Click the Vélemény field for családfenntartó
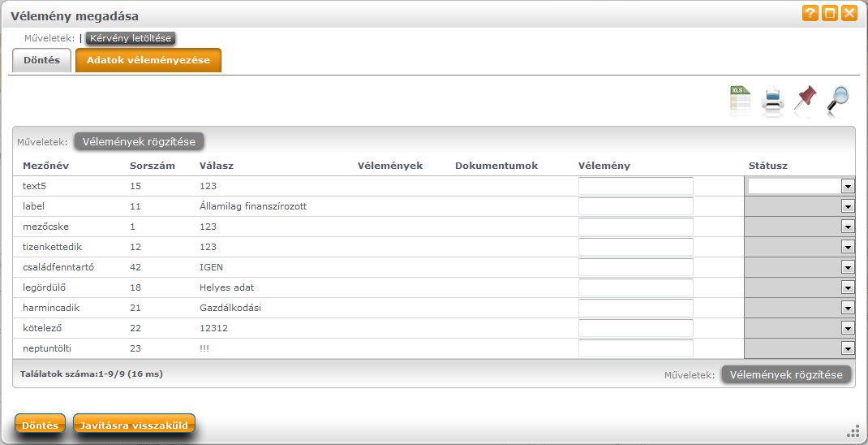This screenshot has width=868, height=445. pyautogui.click(x=635, y=267)
